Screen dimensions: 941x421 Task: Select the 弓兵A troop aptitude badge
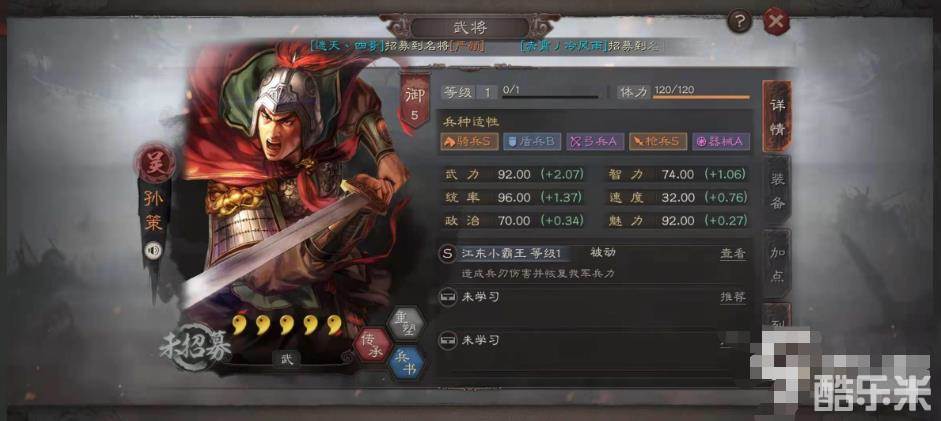pos(595,142)
